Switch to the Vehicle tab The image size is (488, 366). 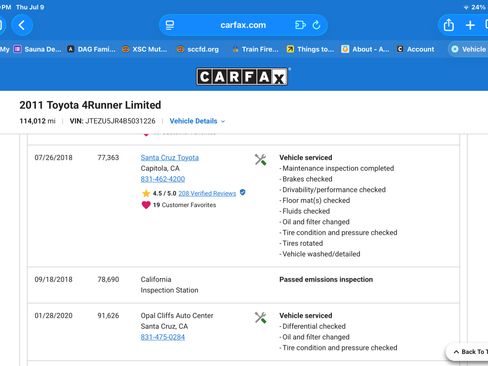tap(469, 49)
